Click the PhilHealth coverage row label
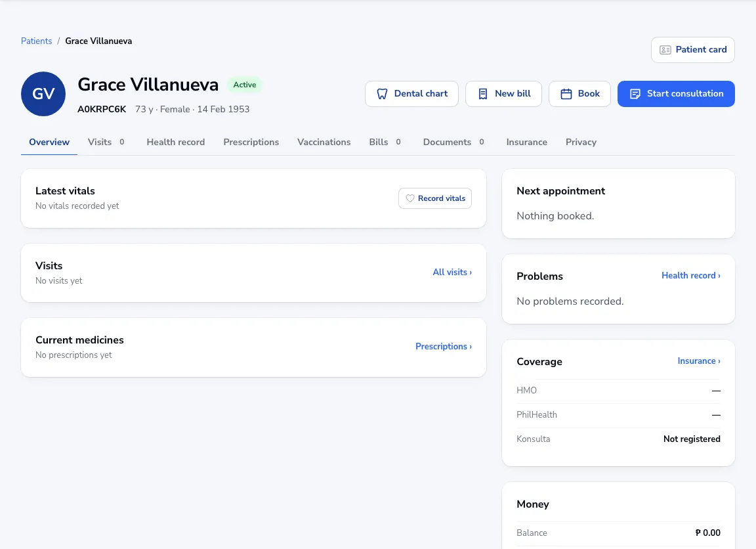 click(537, 415)
